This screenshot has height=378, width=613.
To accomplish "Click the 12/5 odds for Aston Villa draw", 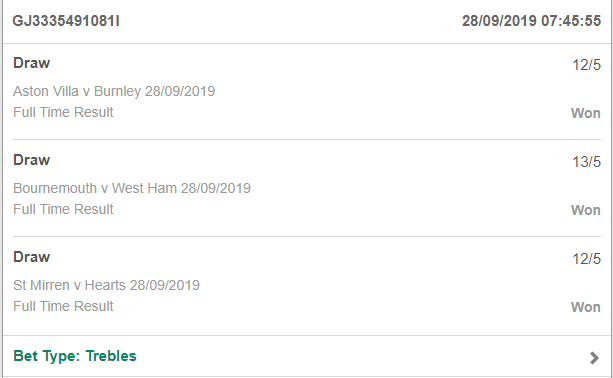I will [x=586, y=65].
